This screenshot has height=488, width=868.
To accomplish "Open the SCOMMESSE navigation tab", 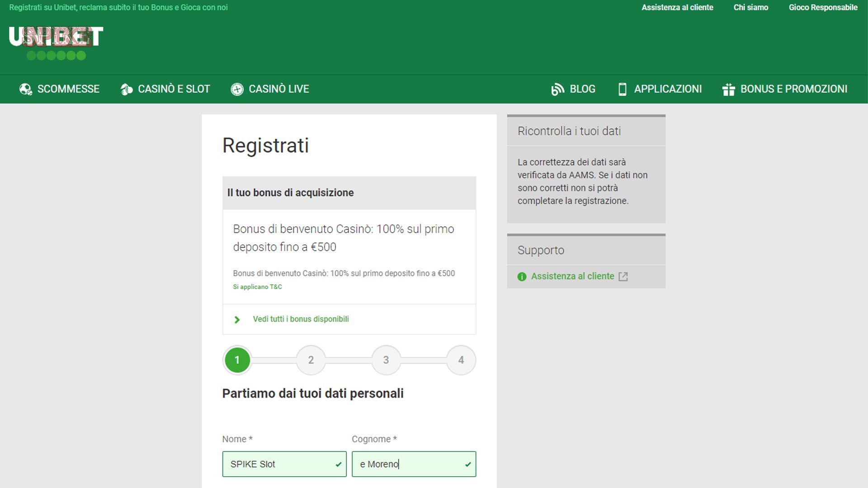I will 69,89.
